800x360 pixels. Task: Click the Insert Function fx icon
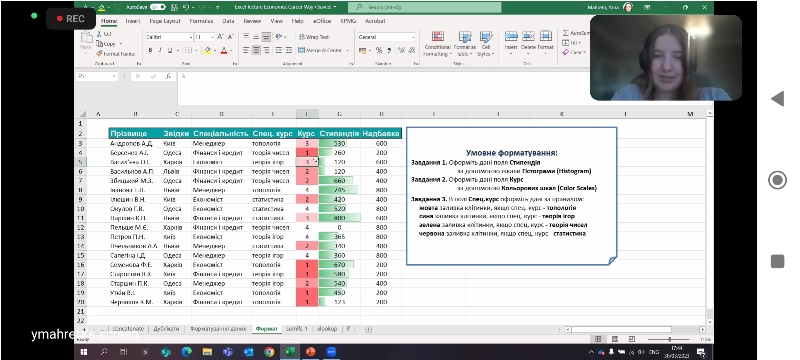pos(168,76)
